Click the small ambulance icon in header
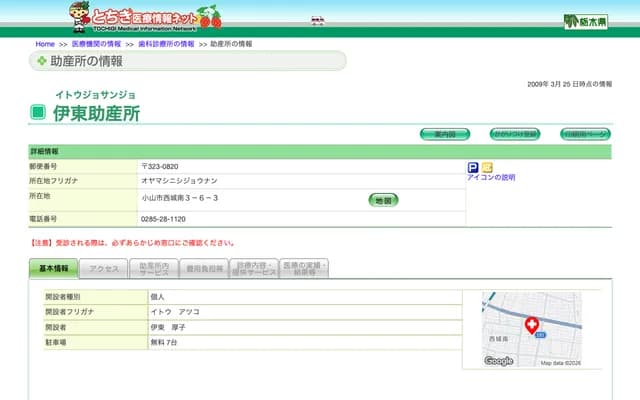 tap(318, 20)
